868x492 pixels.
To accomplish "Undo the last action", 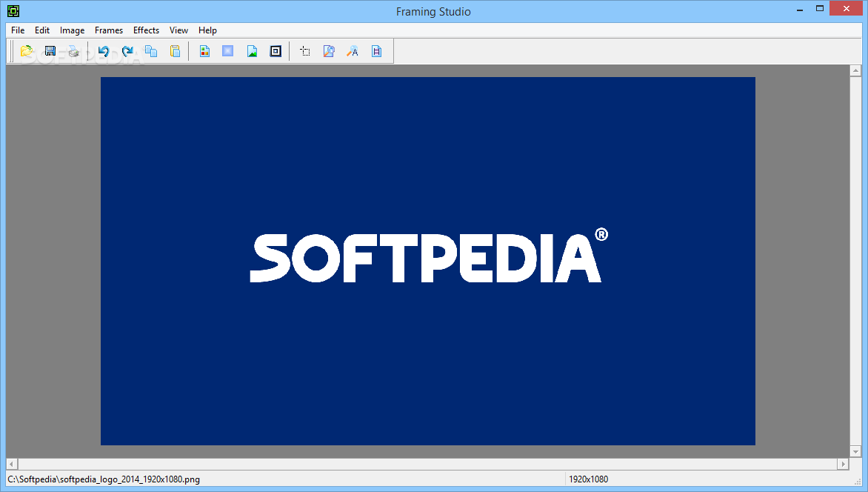I will [x=104, y=51].
